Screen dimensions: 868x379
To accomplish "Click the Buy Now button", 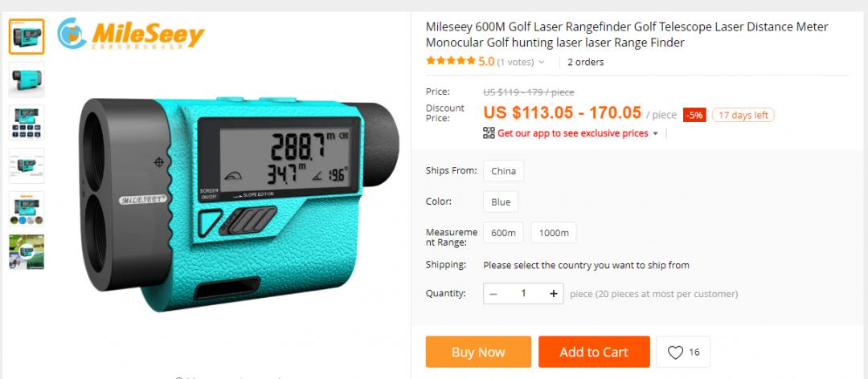I will click(478, 352).
